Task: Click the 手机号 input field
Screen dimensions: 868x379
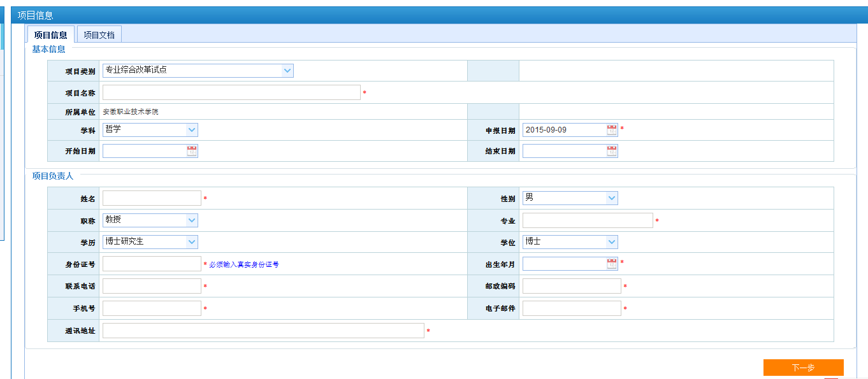Action: 152,308
